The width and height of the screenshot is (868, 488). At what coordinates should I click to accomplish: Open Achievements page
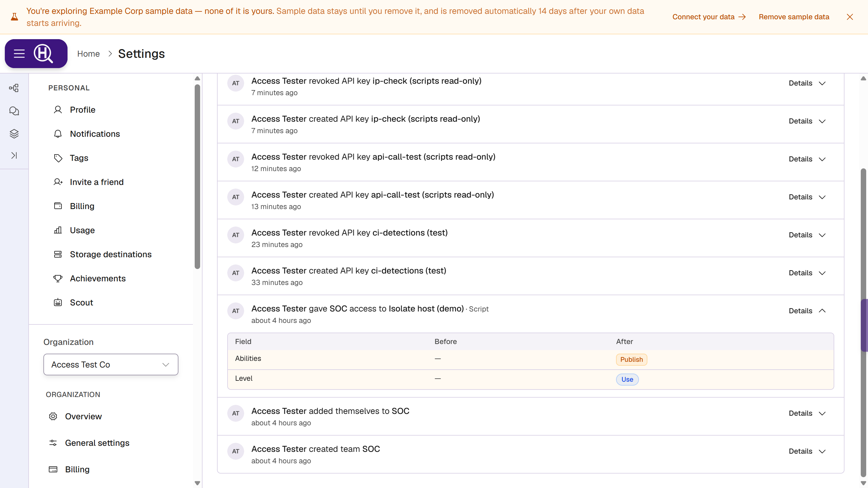[x=98, y=279]
